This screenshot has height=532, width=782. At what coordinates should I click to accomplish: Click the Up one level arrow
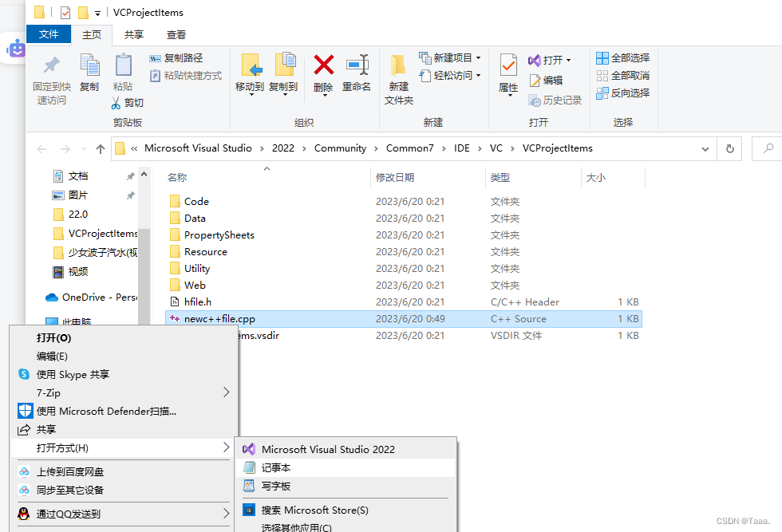(x=101, y=148)
